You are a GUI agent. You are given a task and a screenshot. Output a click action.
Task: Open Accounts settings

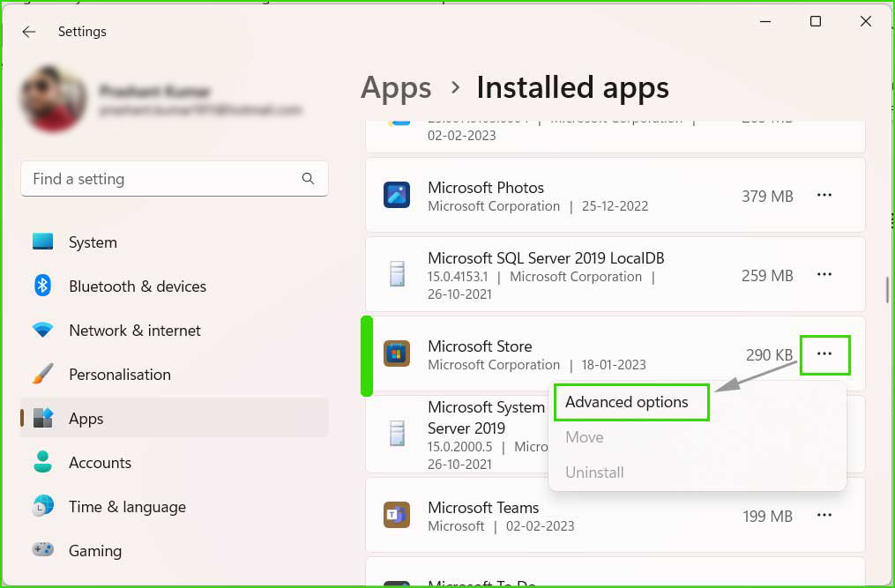(x=174, y=463)
